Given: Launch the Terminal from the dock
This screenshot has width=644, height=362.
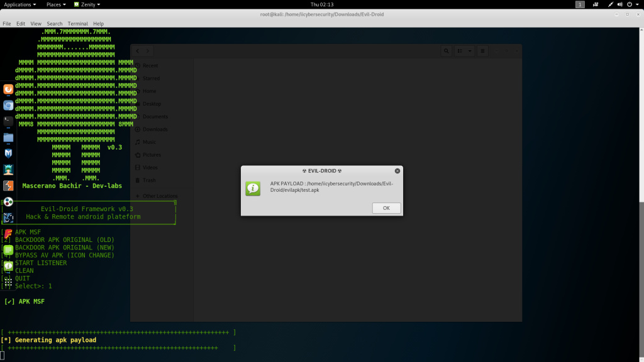Looking at the screenshot, I should [8, 121].
